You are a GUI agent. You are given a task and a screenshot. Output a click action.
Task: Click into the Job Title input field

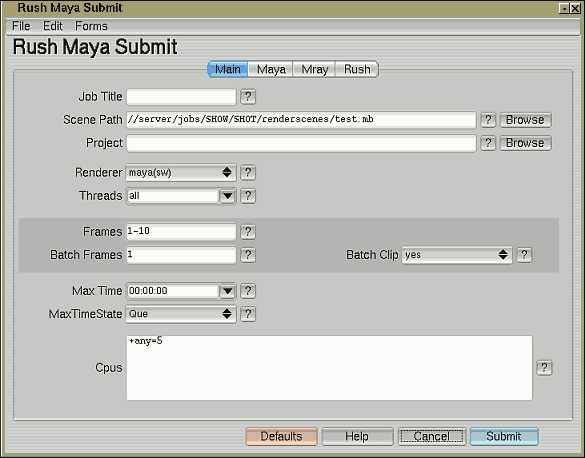(x=181, y=97)
